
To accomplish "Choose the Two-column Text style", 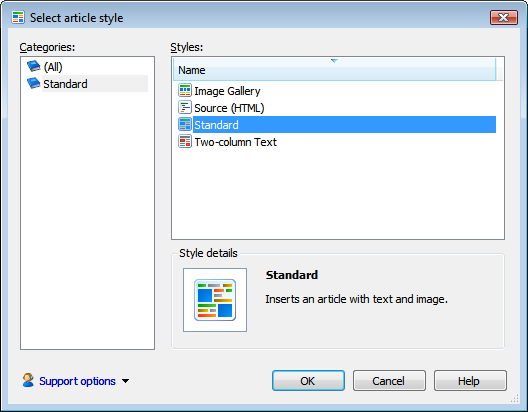I will pos(236,142).
